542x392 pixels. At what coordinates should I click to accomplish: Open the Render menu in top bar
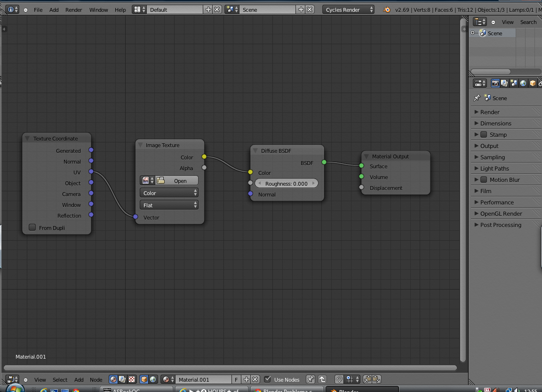(73, 10)
